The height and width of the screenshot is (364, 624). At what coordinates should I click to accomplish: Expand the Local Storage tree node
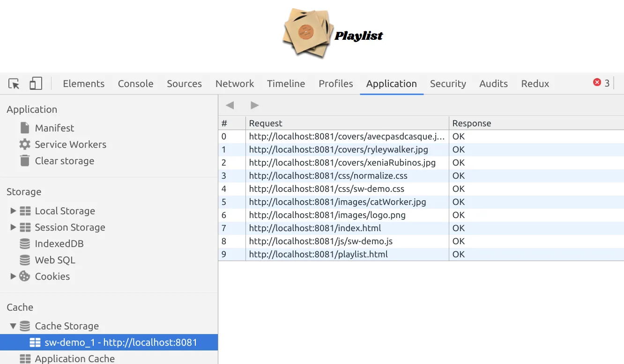[13, 211]
